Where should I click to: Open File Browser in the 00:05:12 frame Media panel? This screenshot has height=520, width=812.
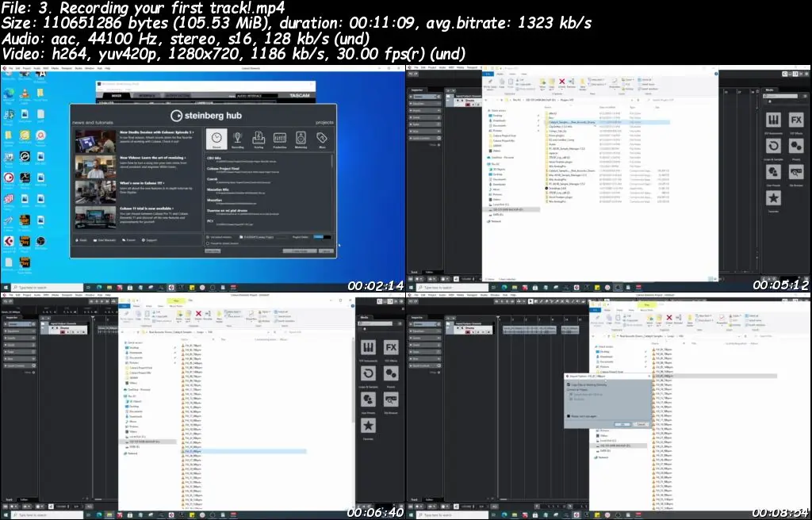[796, 171]
